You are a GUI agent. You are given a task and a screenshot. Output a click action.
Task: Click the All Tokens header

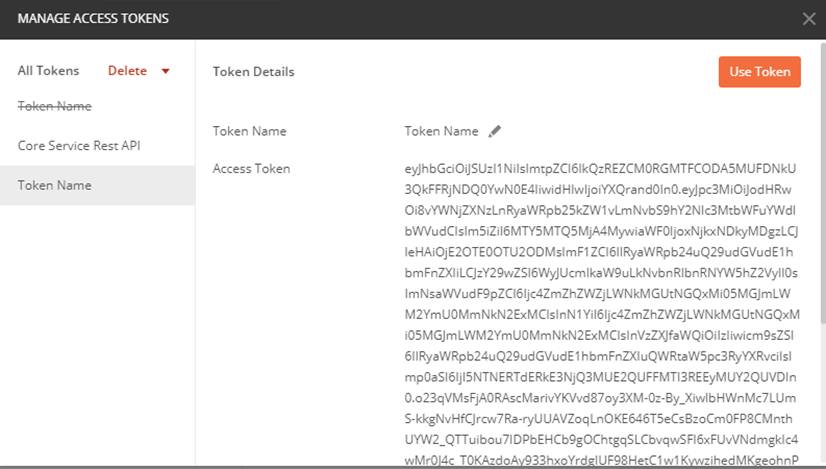(x=48, y=71)
